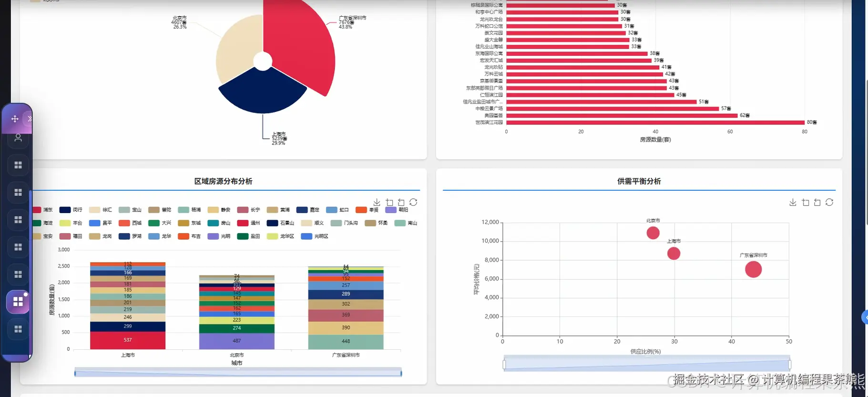The height and width of the screenshot is (397, 868).
Task: Click the 龙华区 legend entry
Action: (280, 236)
